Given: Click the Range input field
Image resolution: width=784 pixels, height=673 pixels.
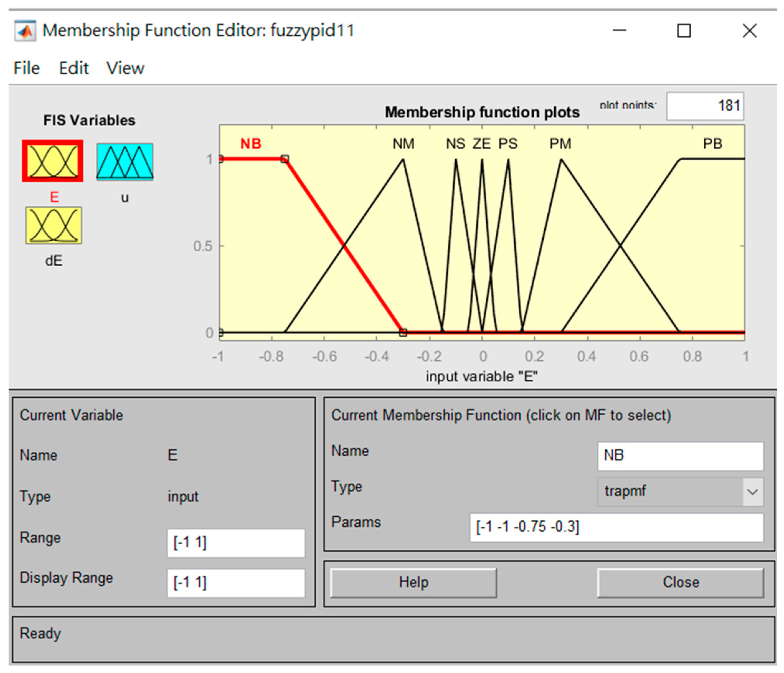Looking at the screenshot, I should click(x=236, y=543).
